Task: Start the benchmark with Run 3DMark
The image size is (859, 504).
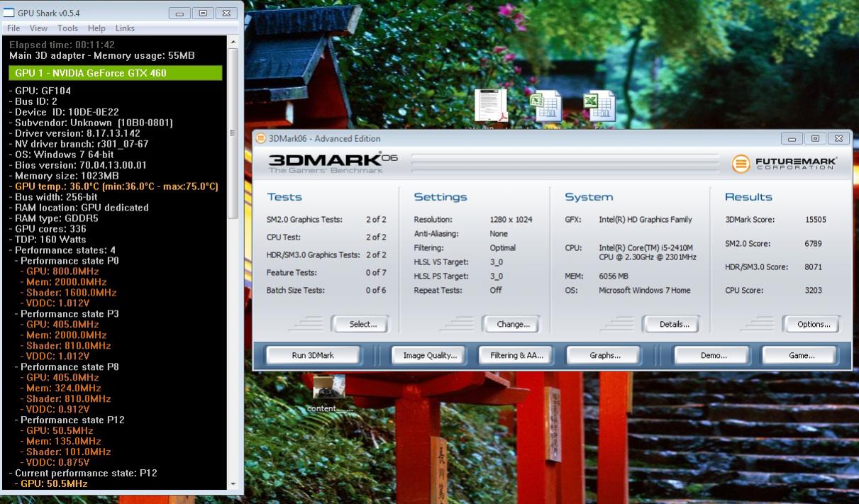Action: [313, 356]
